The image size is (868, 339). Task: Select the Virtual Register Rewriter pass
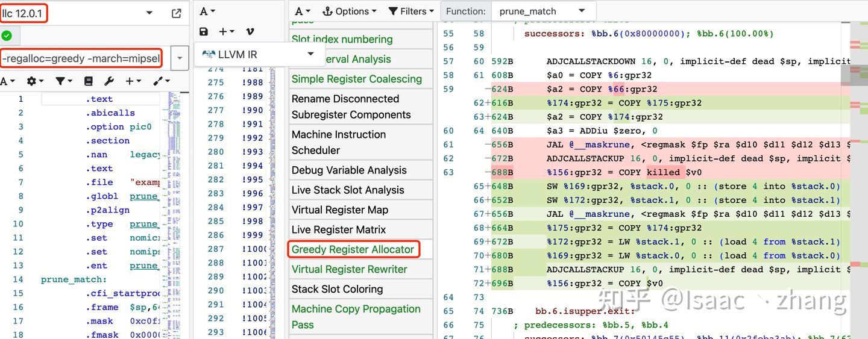(349, 269)
